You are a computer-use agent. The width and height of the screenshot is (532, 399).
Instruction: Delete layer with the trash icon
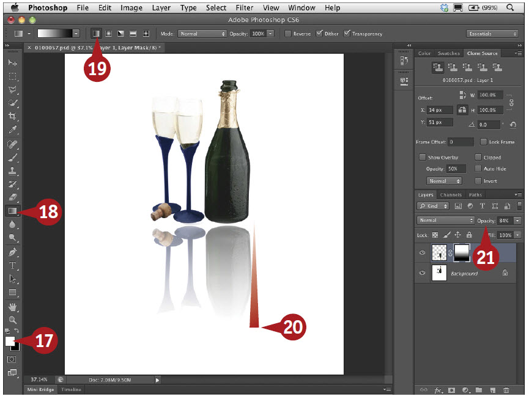coord(506,390)
